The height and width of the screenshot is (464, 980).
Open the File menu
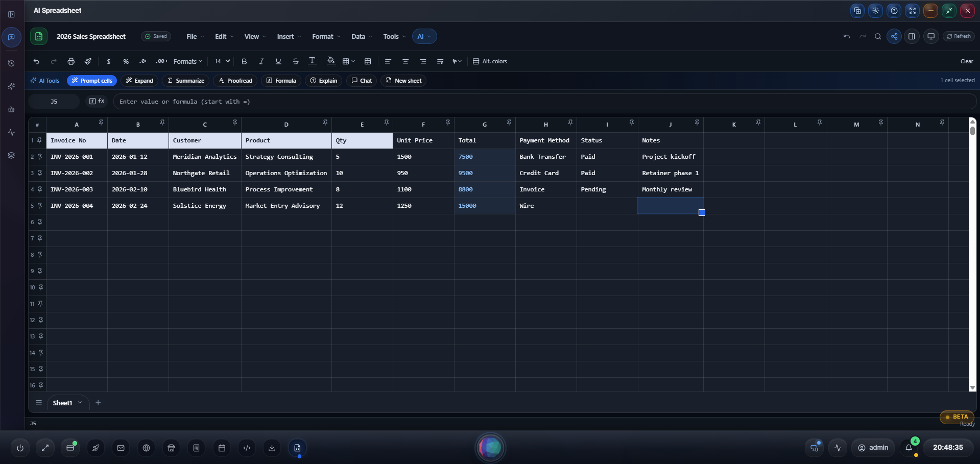(195, 37)
